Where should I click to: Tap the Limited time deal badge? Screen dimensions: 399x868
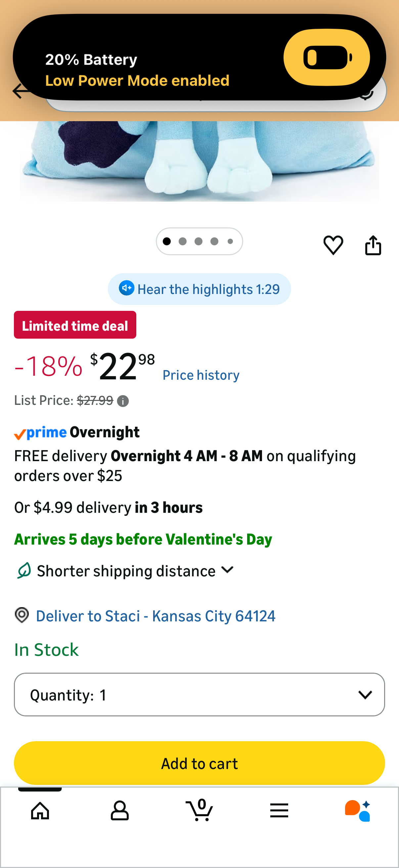(75, 325)
